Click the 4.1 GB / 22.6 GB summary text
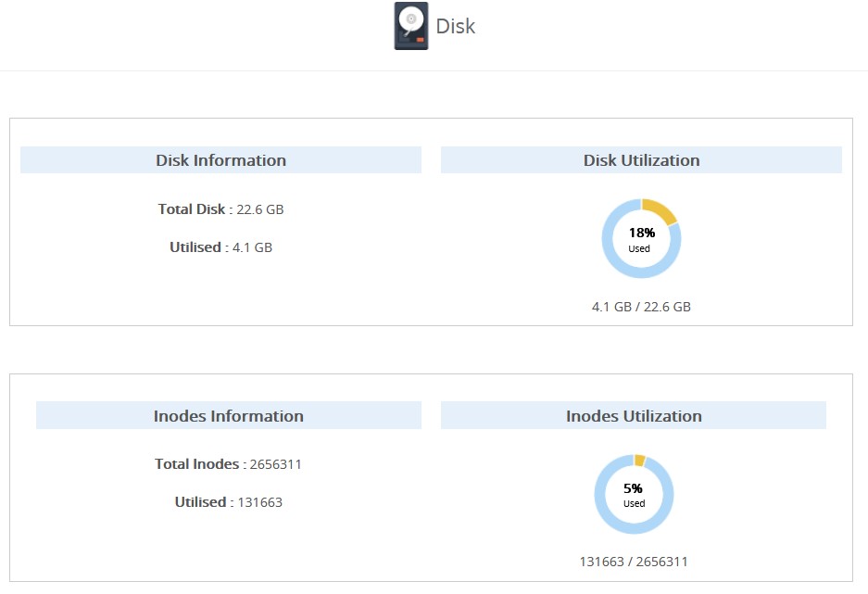 641,306
